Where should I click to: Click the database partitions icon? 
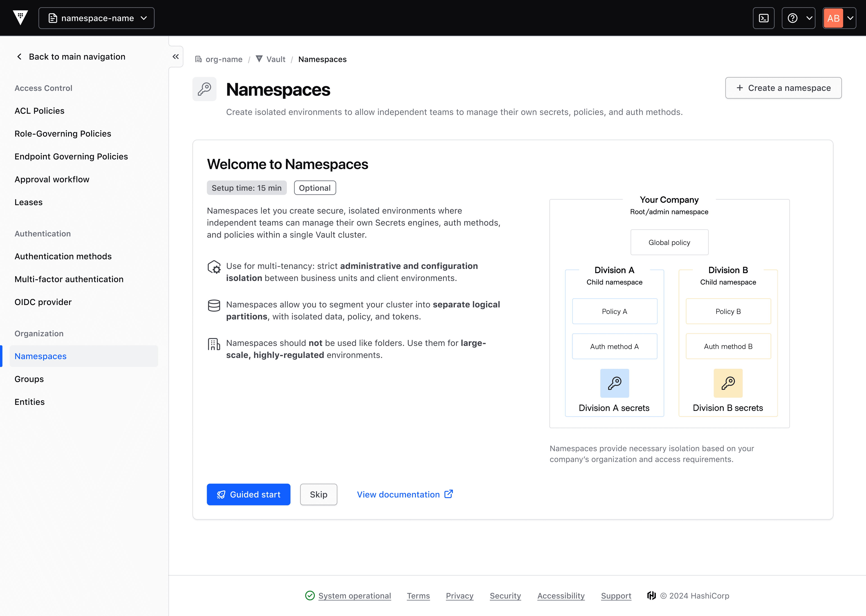(x=214, y=305)
